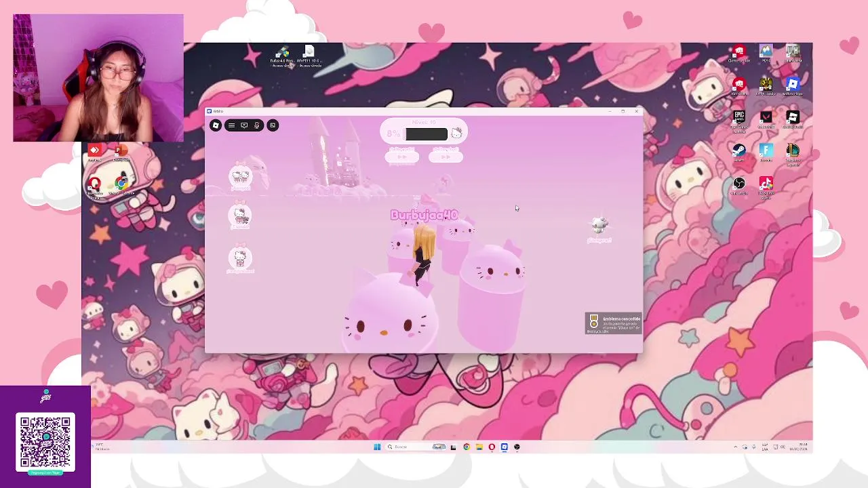Open File Explorer from the taskbar

479,447
